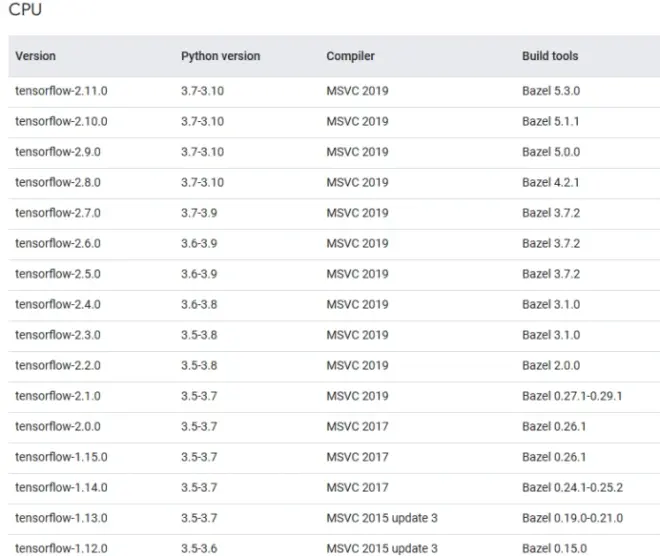Click the Version column header
The height and width of the screenshot is (556, 660).
click(x=35, y=56)
